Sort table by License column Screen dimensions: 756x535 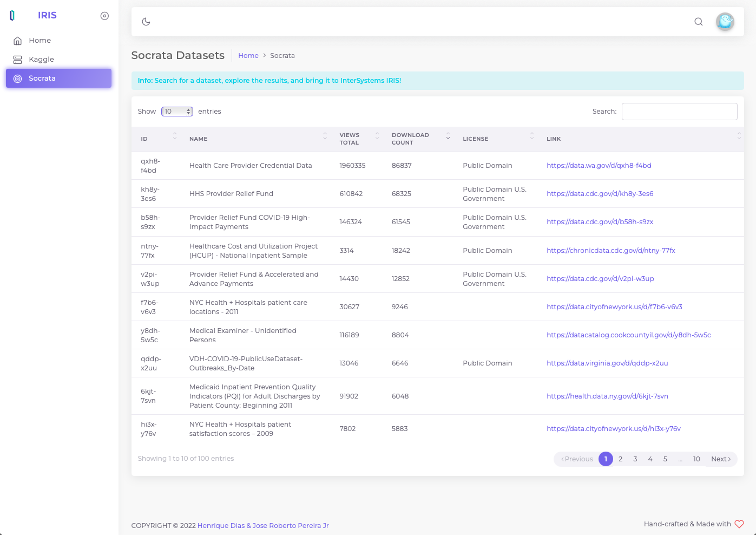click(495, 139)
